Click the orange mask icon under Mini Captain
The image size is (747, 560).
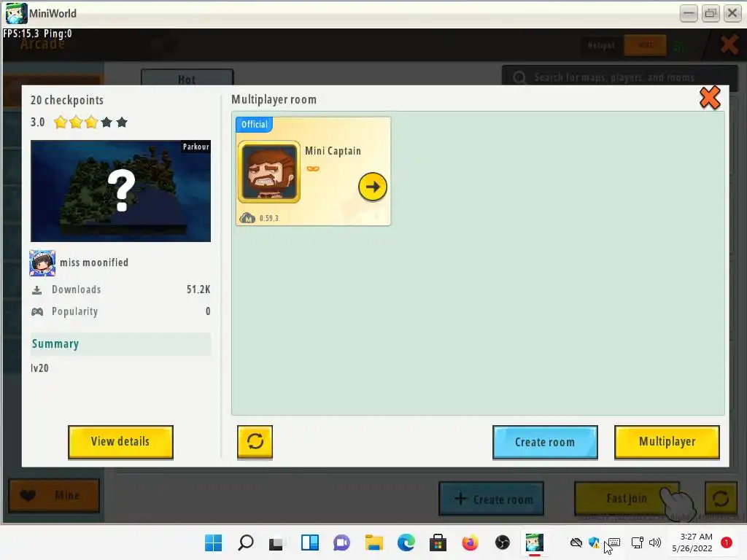click(x=313, y=168)
